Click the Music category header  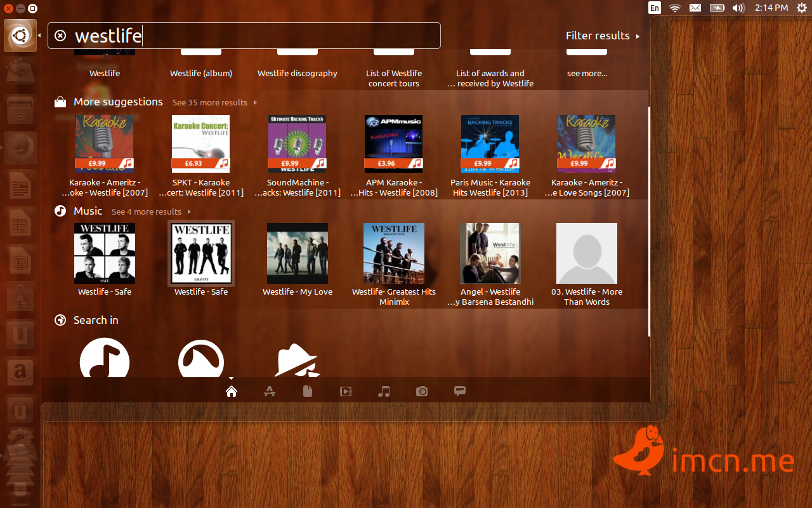click(88, 211)
